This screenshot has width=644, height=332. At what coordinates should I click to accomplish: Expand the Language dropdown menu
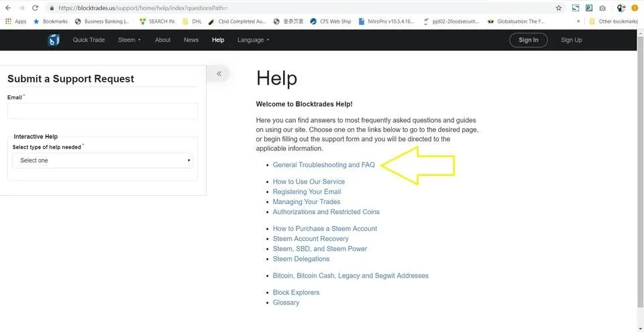coord(254,40)
